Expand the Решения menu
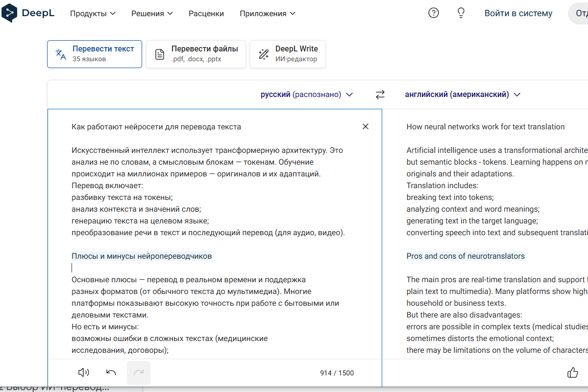Image resolution: width=588 pixels, height=392 pixels. (x=152, y=14)
